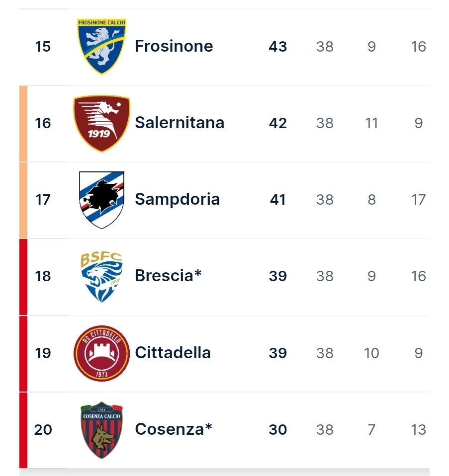Click the orange playout marker beside rank 16
The width and height of the screenshot is (449, 476).
pos(23,123)
